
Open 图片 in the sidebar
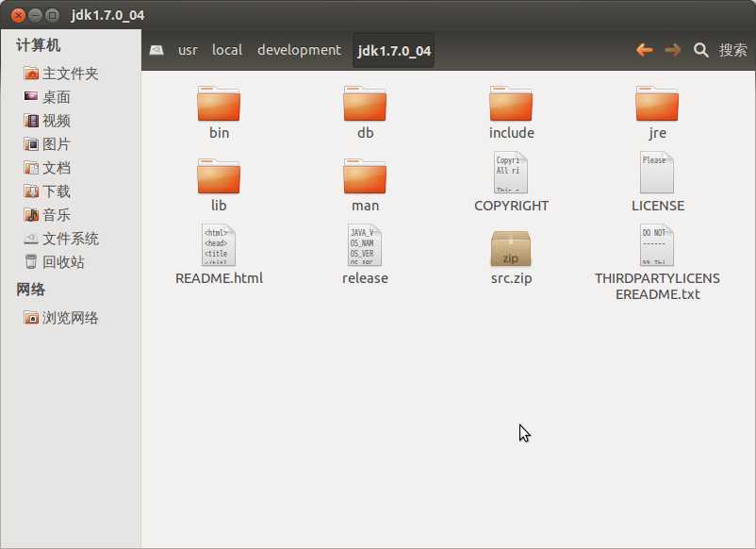(x=57, y=143)
